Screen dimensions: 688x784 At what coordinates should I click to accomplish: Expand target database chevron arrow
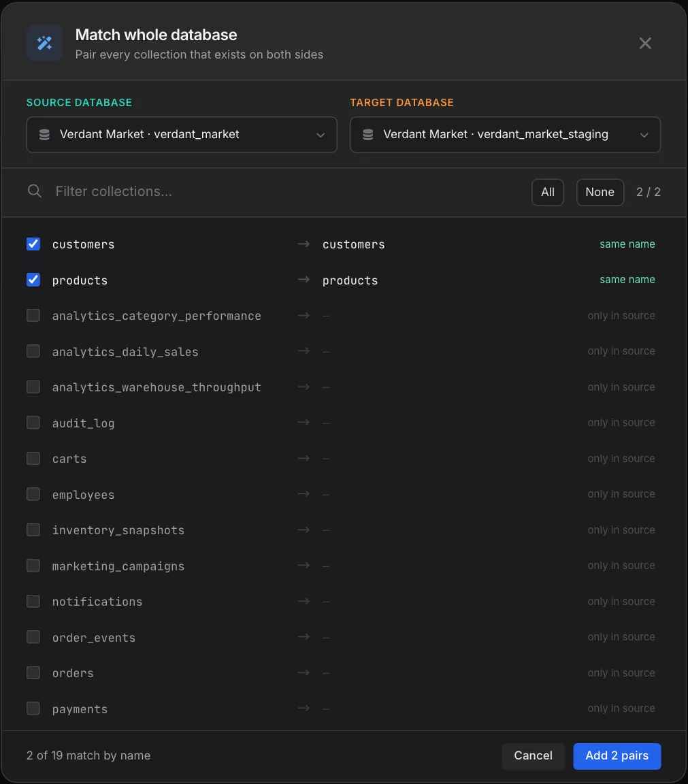point(644,135)
